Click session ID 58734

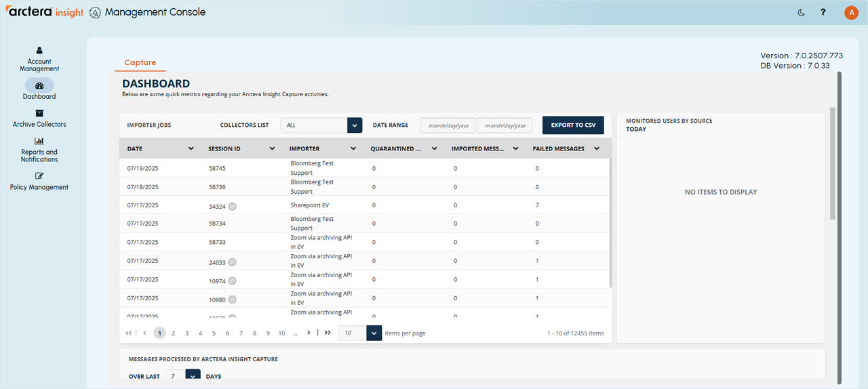click(217, 224)
